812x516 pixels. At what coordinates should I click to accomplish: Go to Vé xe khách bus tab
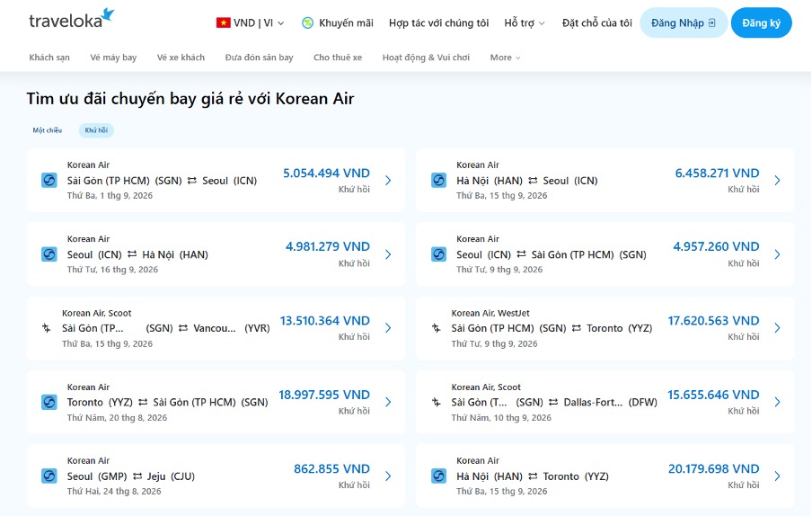point(181,58)
